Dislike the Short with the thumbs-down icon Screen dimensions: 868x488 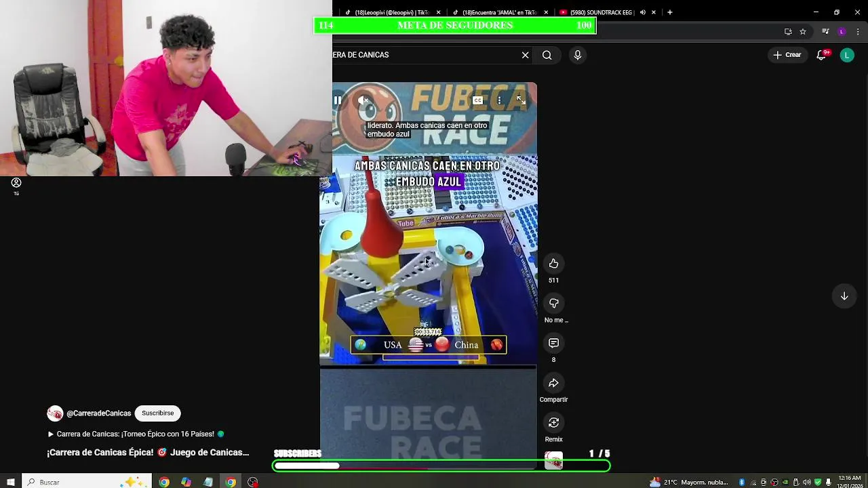coord(553,303)
